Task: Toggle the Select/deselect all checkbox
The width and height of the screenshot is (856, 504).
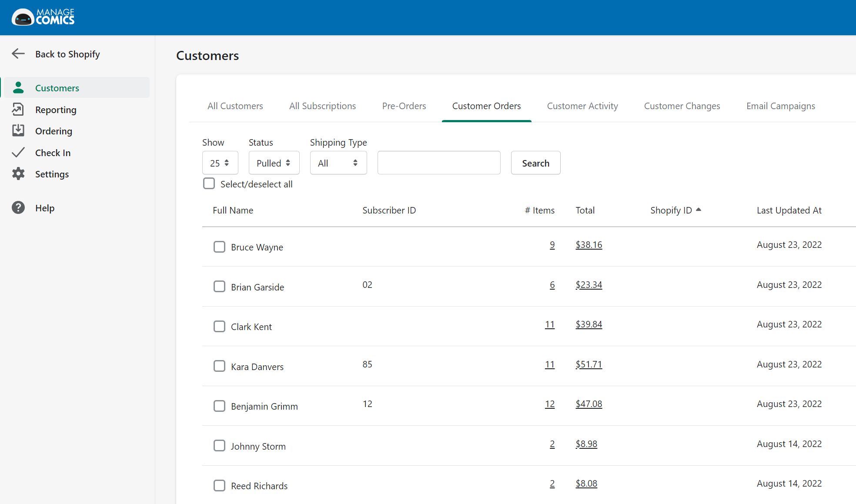Action: tap(209, 184)
